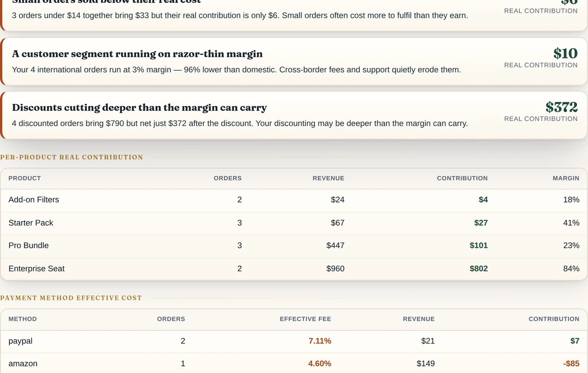
Task: Click the 'Discounts cutting deeper than the margin can carry' heading
Action: pos(139,108)
